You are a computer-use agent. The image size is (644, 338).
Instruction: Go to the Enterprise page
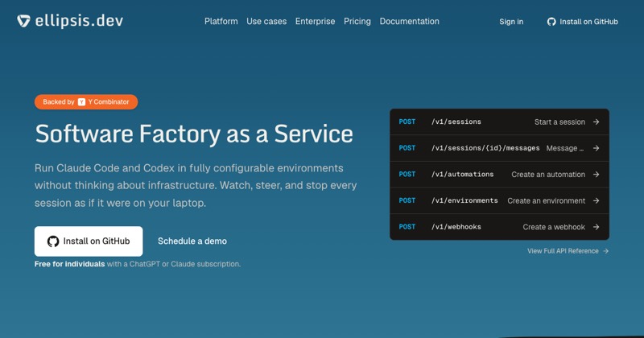tap(315, 22)
